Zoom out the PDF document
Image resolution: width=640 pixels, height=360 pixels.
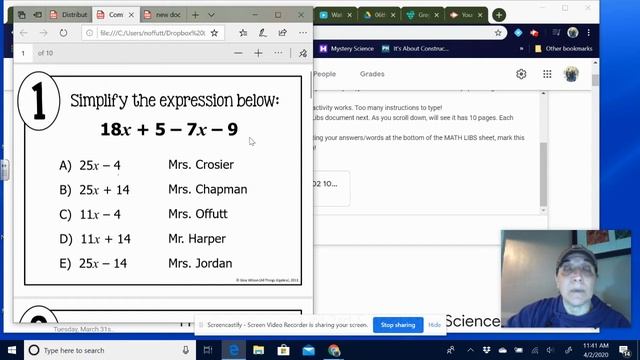pyautogui.click(x=238, y=53)
